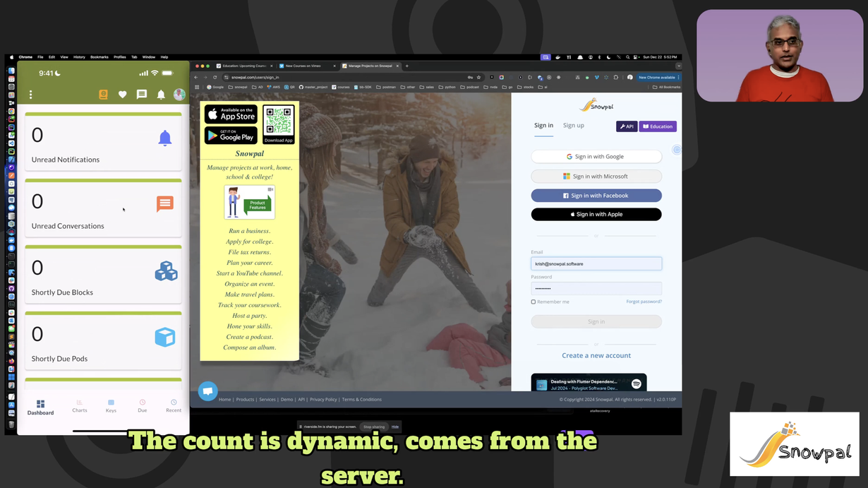The image size is (868, 488).
Task: Click the API button
Action: [627, 126]
